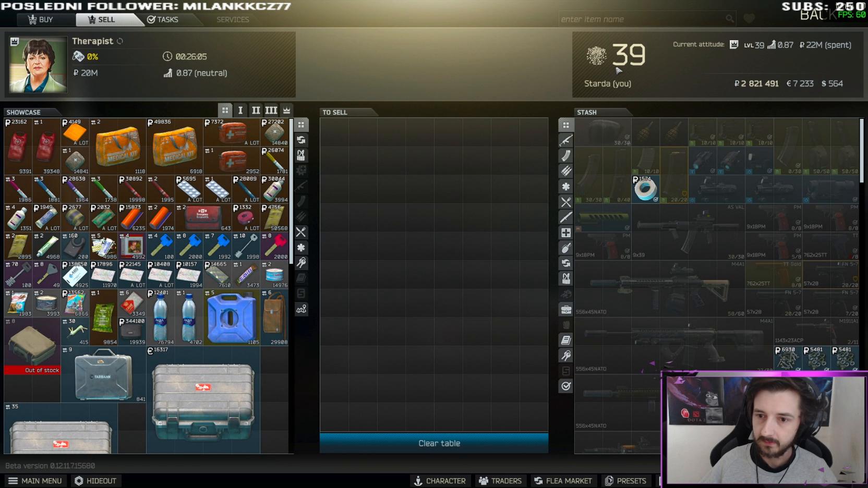Select showcase gear vest filter icon
Image resolution: width=868 pixels, height=488 pixels.
click(301, 155)
